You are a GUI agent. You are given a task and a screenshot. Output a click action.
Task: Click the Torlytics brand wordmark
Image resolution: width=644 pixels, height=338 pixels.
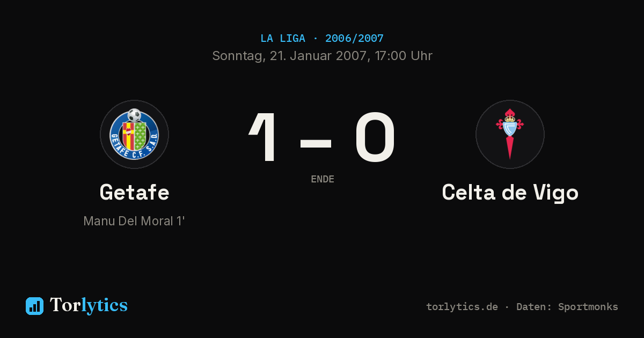[x=89, y=305]
